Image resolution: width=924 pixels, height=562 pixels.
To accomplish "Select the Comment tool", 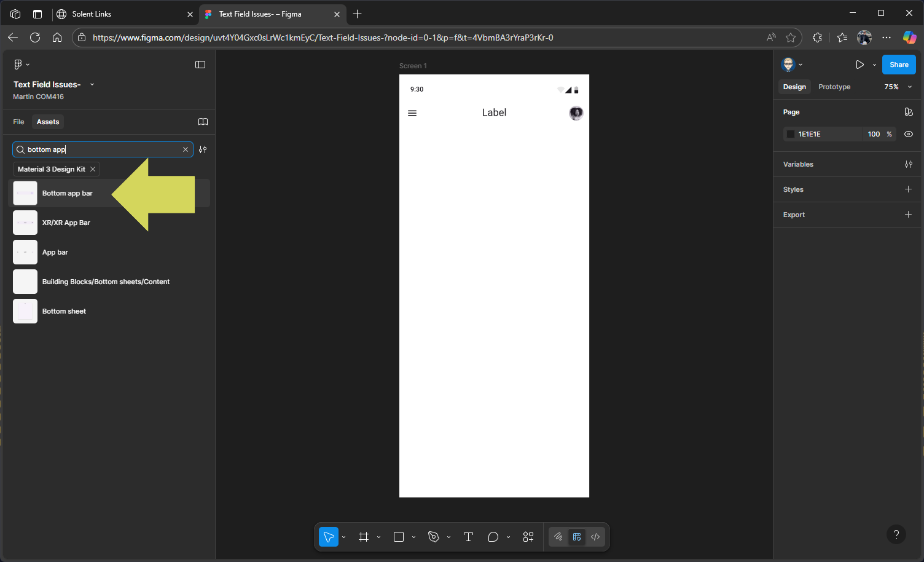I will coord(493,537).
